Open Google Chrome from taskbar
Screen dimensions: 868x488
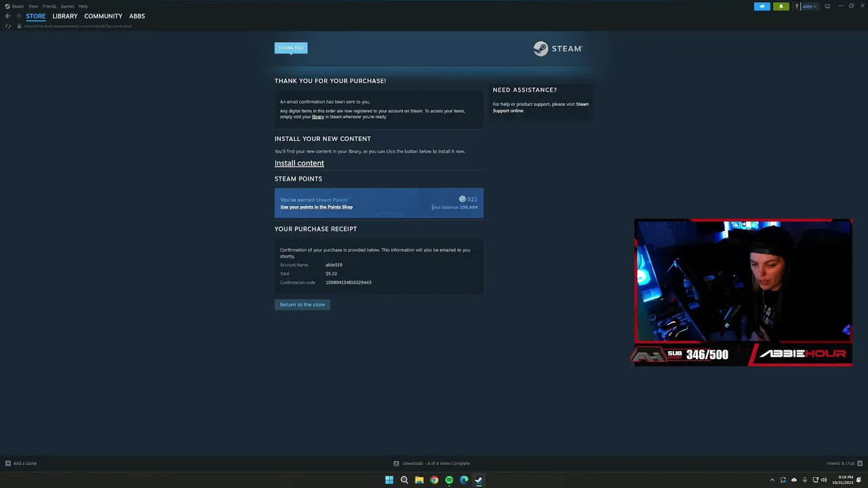[x=434, y=480]
